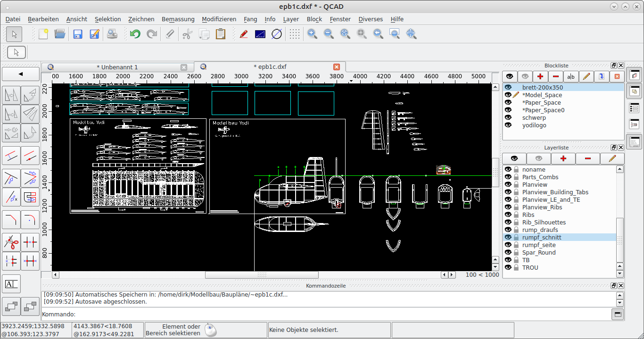Viewport: 644px width, 339px height.
Task: Click the back arrow button in tool panel
Action: tap(21, 74)
